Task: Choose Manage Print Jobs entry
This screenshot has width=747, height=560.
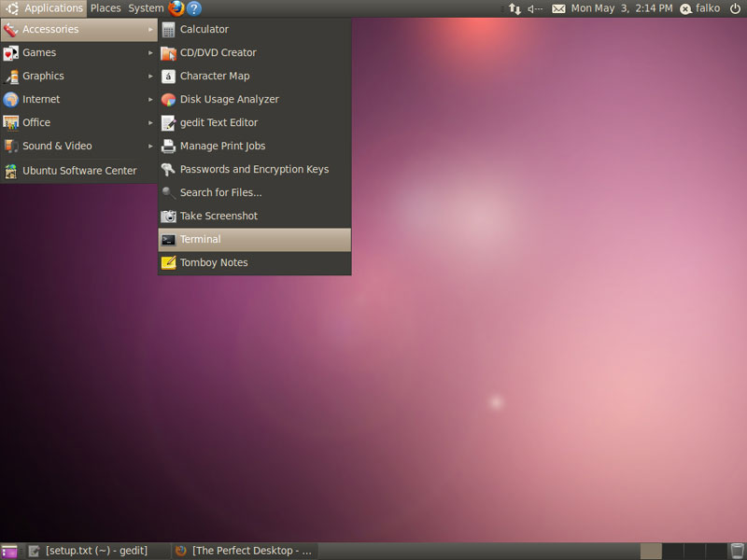Action: 254,147
